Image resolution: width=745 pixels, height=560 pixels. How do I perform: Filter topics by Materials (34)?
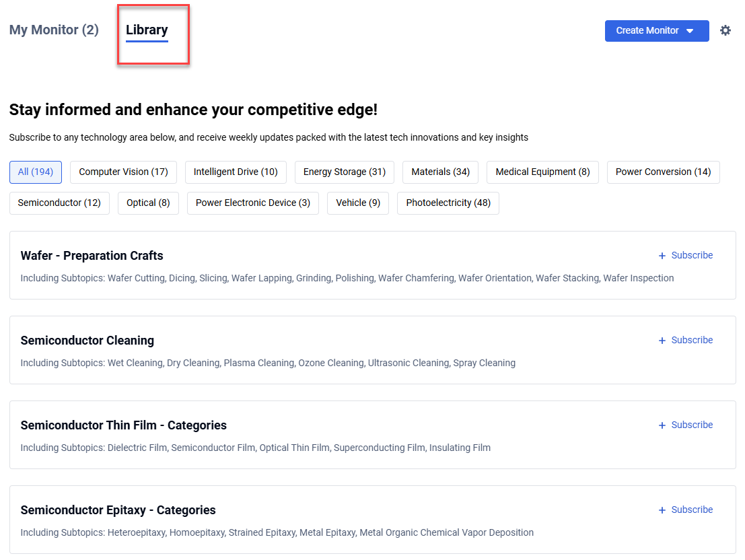click(440, 172)
